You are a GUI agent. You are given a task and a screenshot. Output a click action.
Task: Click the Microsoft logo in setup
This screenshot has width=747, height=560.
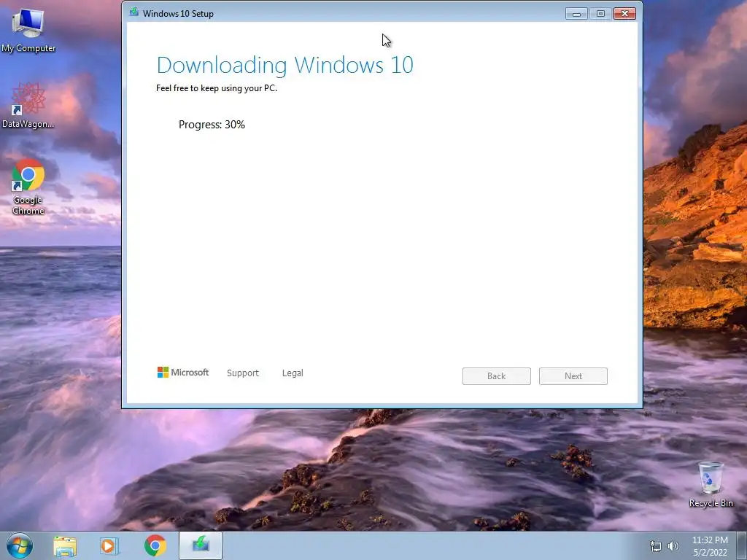pos(183,373)
